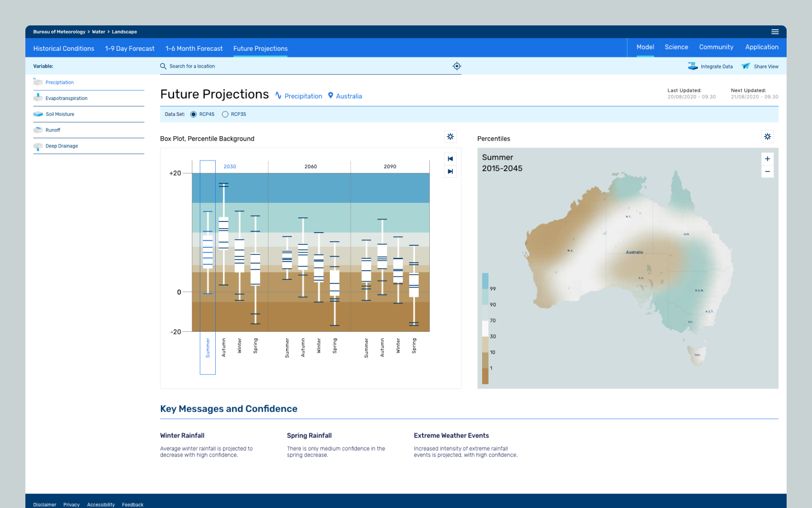Select highlighted 2030 Summer box column
This screenshot has height=508, width=812.
tap(208, 267)
